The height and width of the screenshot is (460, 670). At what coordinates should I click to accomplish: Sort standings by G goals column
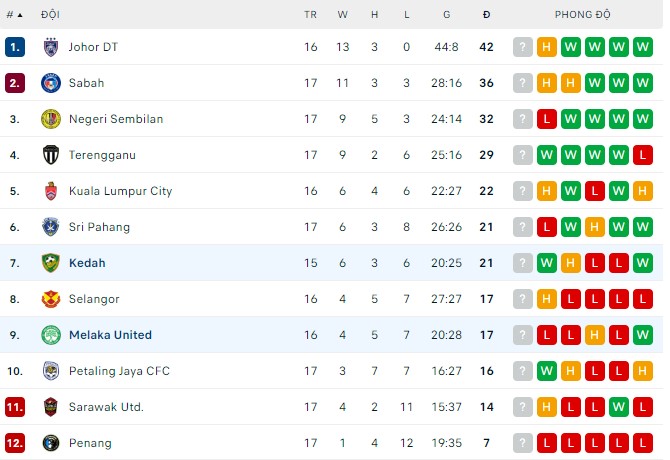pyautogui.click(x=446, y=15)
